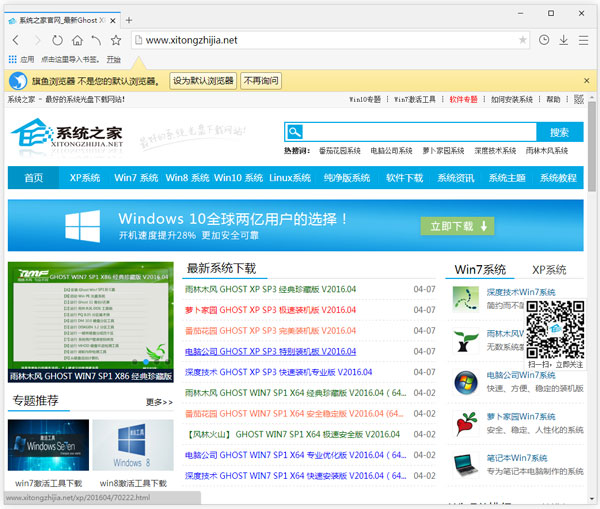
Task: Click the 深度技术Win7系统 icon
Action: (466, 299)
